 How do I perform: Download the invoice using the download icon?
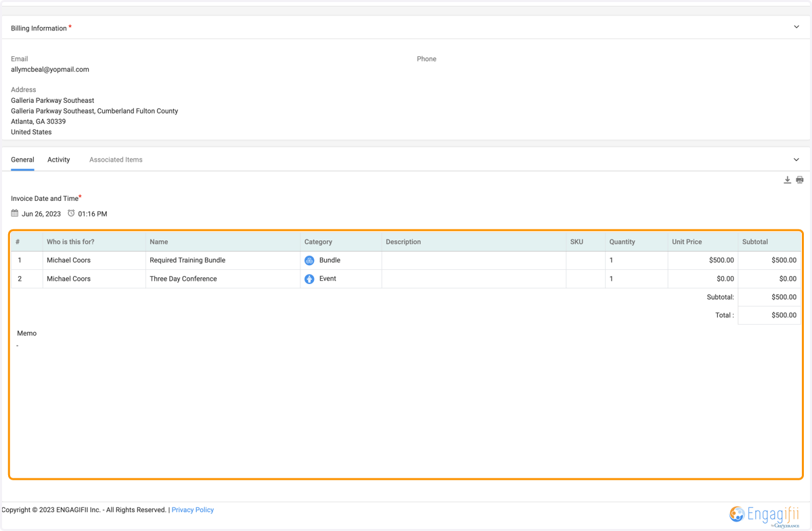[x=787, y=180]
